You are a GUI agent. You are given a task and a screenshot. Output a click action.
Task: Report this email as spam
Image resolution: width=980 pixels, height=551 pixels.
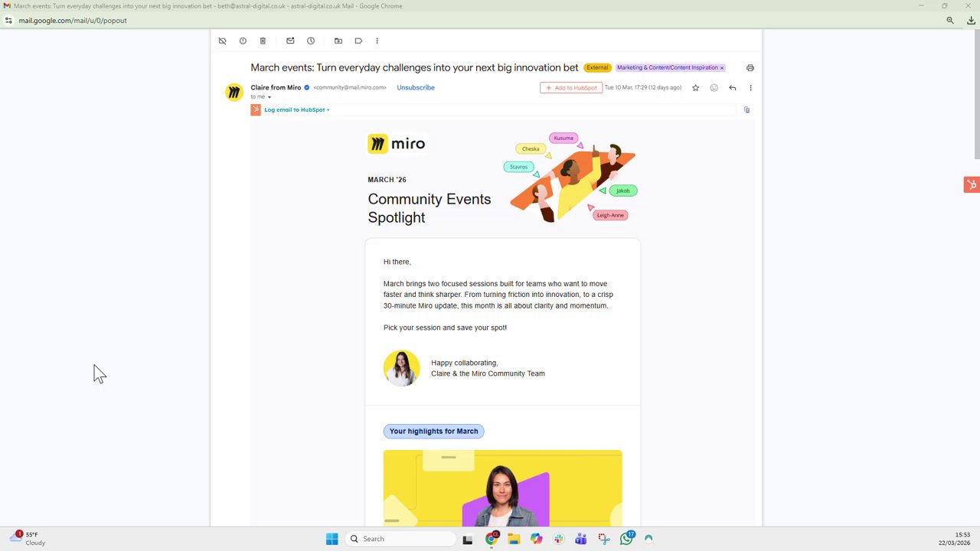click(x=243, y=41)
